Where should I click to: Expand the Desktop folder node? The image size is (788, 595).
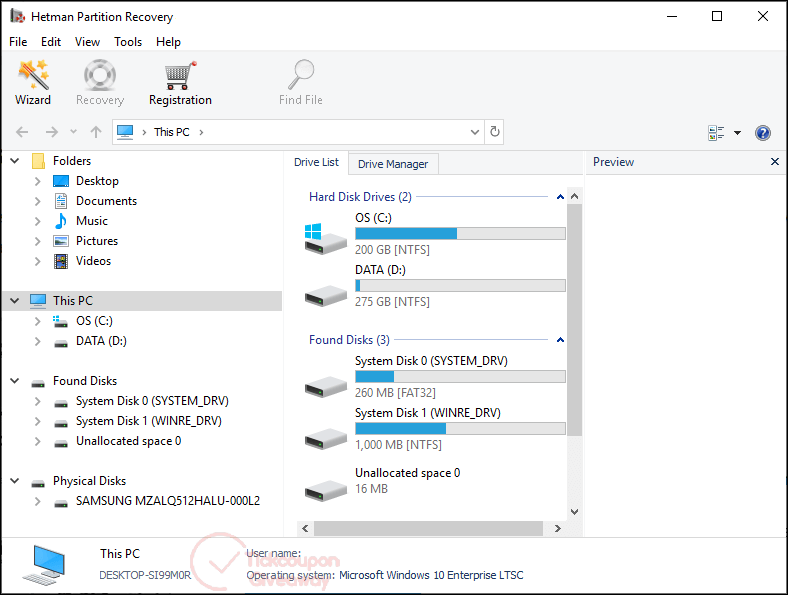tap(37, 181)
